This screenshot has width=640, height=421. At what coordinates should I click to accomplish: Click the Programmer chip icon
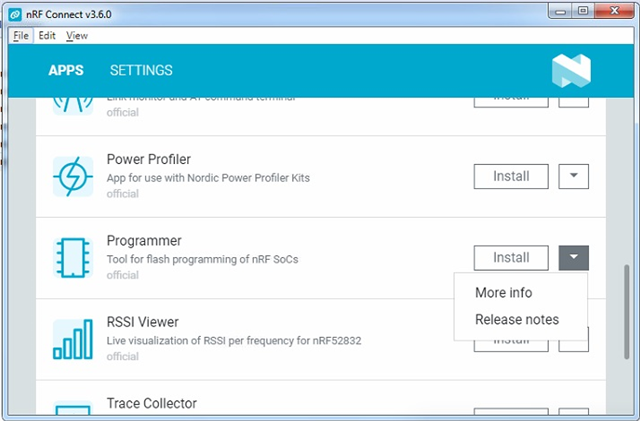point(73,258)
